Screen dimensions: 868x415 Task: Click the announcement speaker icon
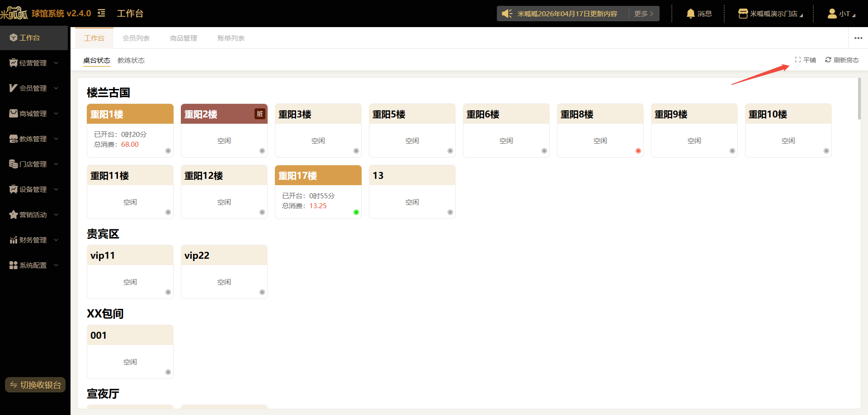(x=507, y=14)
